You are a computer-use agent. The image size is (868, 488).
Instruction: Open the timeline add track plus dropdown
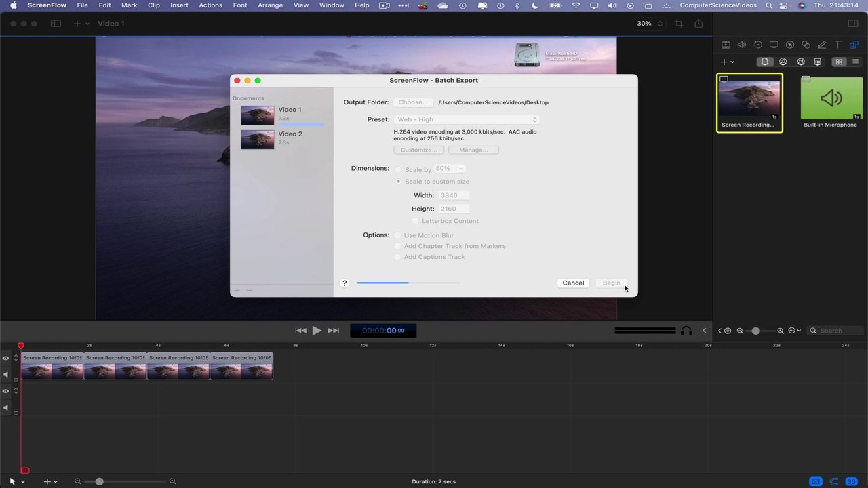50,481
